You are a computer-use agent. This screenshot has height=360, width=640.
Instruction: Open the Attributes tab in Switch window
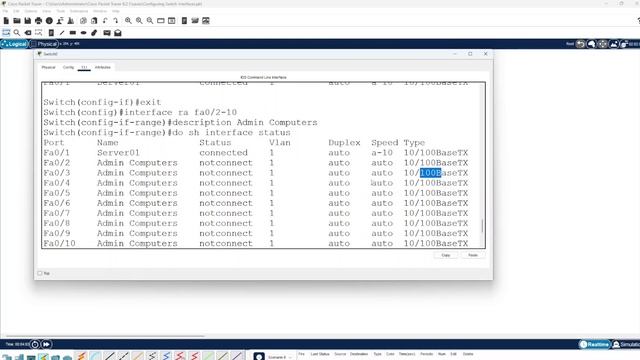(102, 67)
